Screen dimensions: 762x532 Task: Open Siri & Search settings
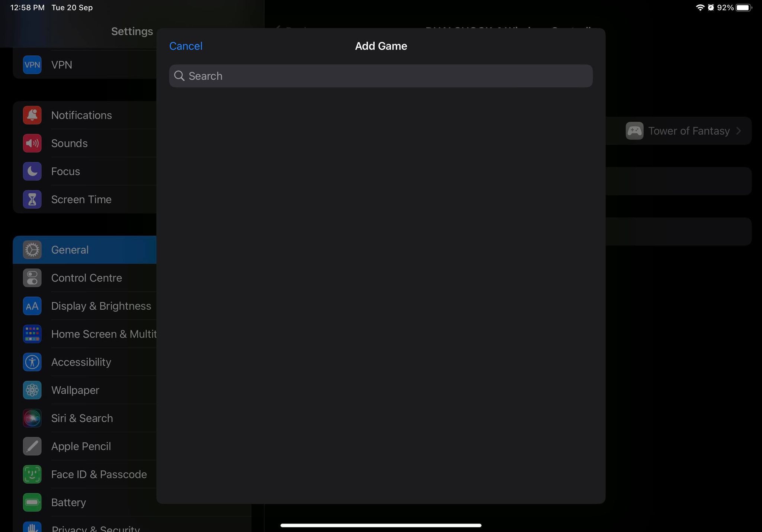click(x=82, y=418)
